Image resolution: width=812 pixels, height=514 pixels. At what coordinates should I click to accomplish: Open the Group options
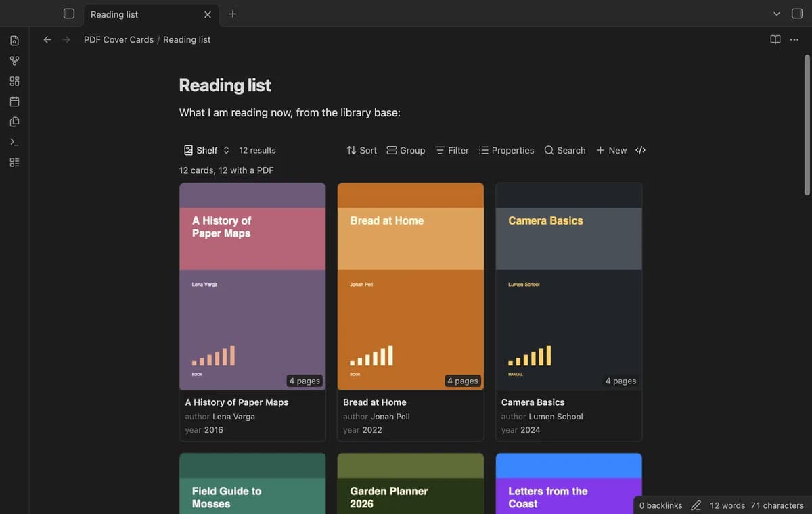click(406, 150)
